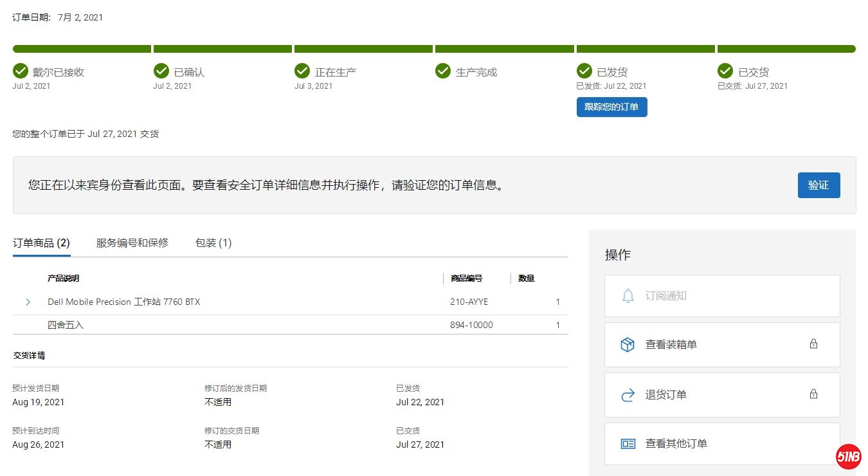Image resolution: width=868 pixels, height=476 pixels.
Task: Click the 生产完成 progress bar segment
Action: pyautogui.click(x=505, y=49)
